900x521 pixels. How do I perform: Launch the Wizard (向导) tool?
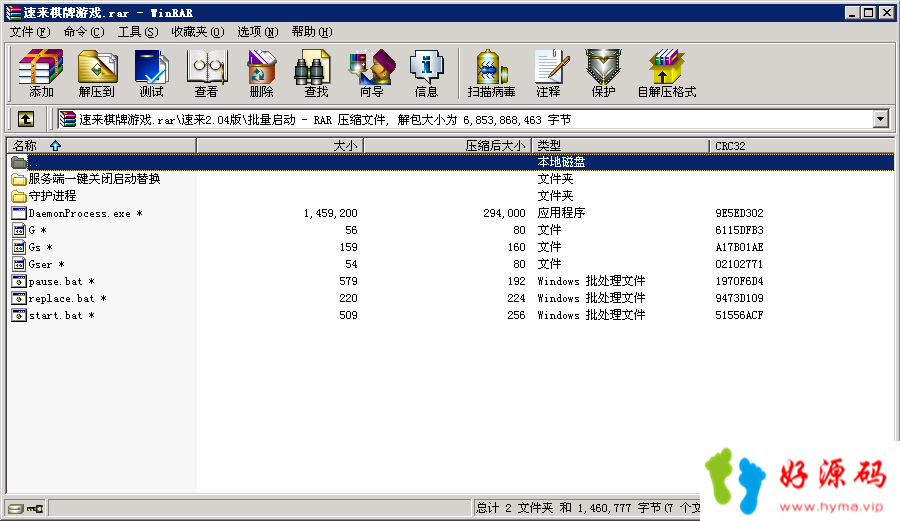371,73
